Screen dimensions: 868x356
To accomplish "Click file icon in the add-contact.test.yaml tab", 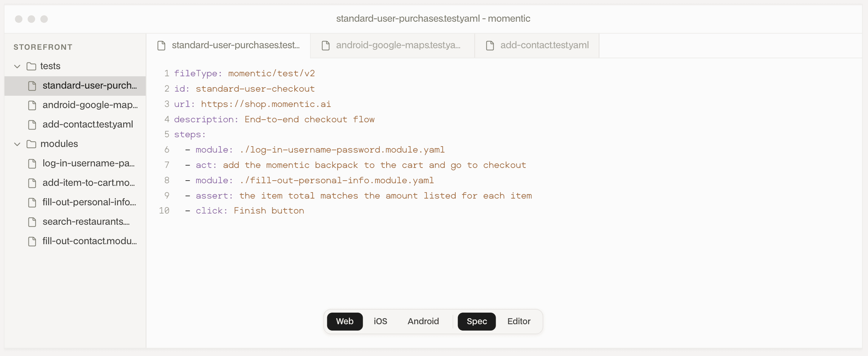I will pyautogui.click(x=490, y=45).
